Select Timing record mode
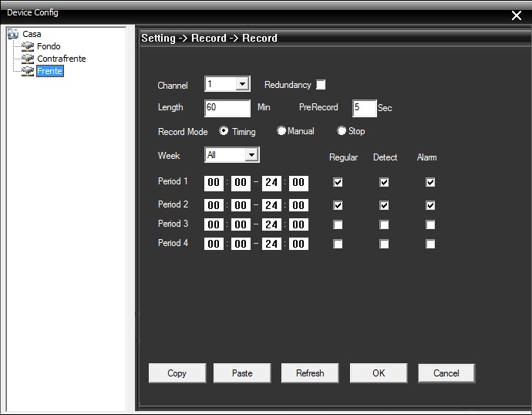Image resolution: width=532 pixels, height=415 pixels. [x=224, y=130]
